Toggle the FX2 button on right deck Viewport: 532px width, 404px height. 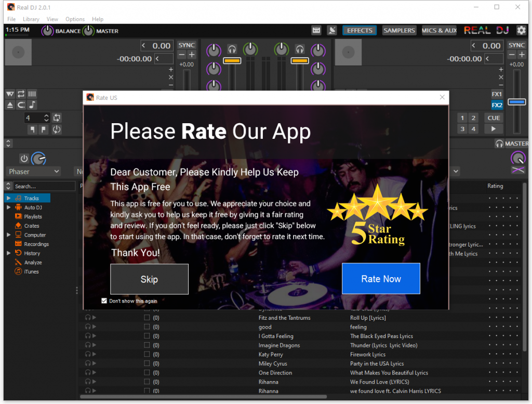pyautogui.click(x=497, y=105)
